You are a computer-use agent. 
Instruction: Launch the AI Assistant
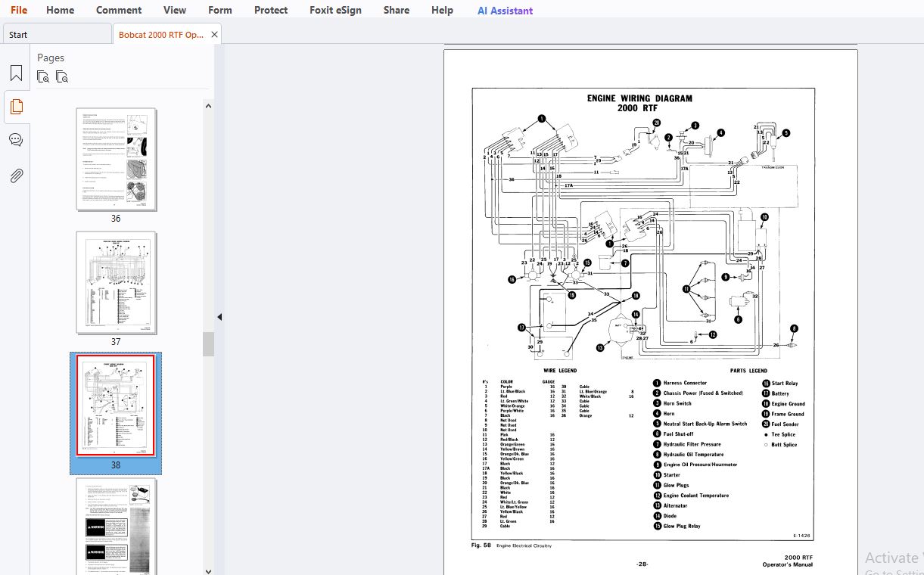[x=506, y=11]
